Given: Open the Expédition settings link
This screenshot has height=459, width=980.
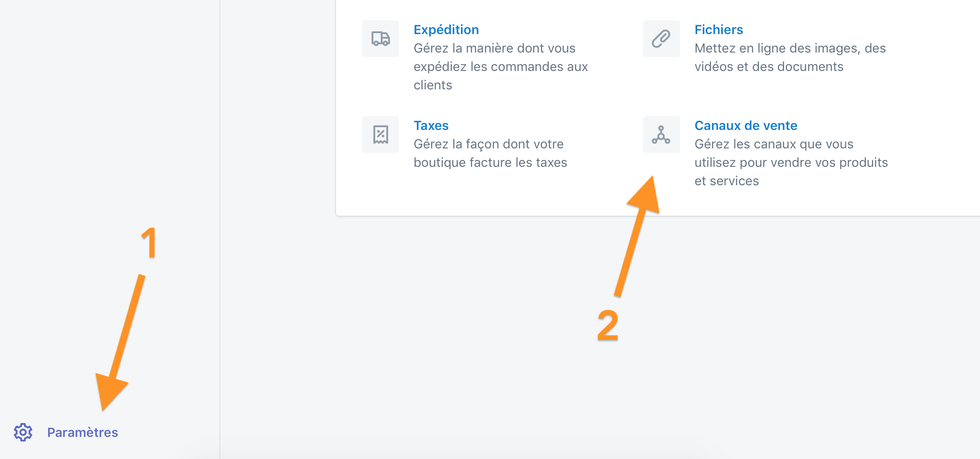Looking at the screenshot, I should point(446,29).
